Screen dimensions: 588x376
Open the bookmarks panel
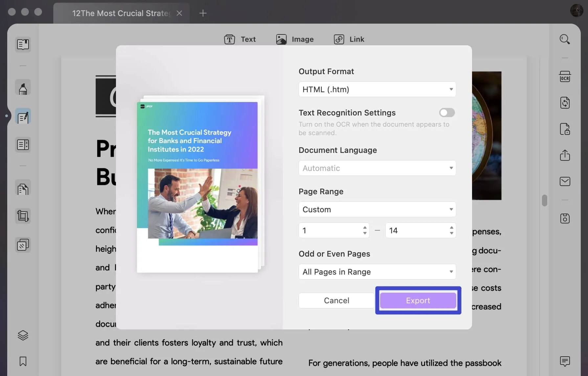(23, 361)
